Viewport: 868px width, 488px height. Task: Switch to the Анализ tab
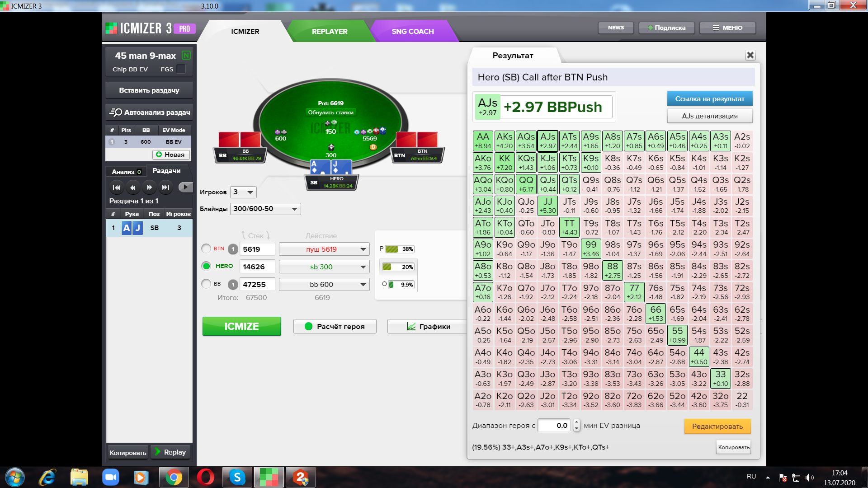(x=126, y=171)
